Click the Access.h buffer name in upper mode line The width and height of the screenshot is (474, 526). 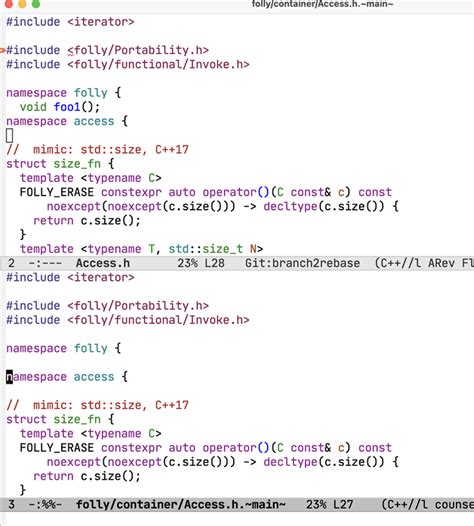tap(103, 263)
